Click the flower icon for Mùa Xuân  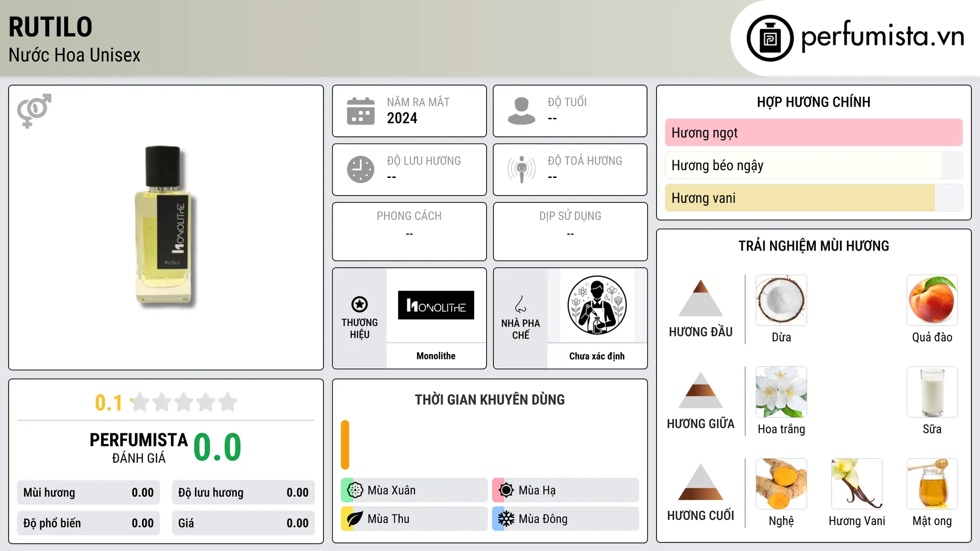[355, 490]
